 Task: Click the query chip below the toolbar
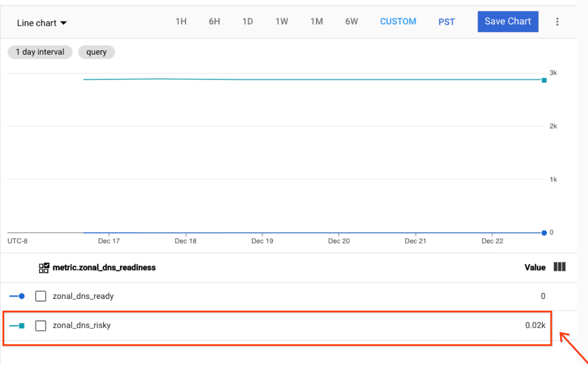(x=96, y=52)
